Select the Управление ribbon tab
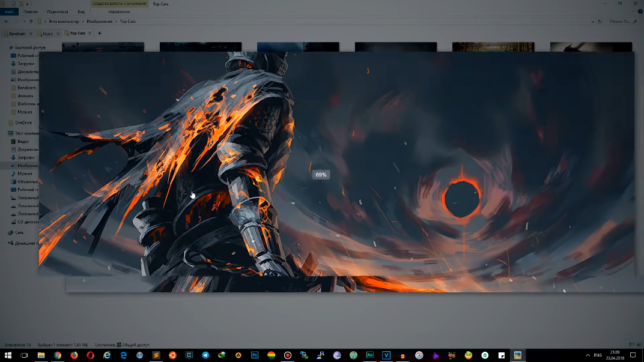Viewport: 644px width, 362px height. click(x=119, y=12)
